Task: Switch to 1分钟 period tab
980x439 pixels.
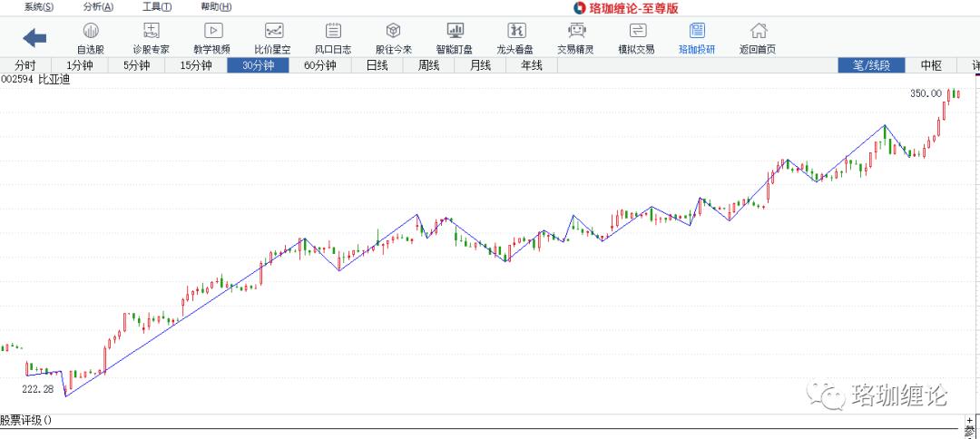Action: (x=79, y=65)
